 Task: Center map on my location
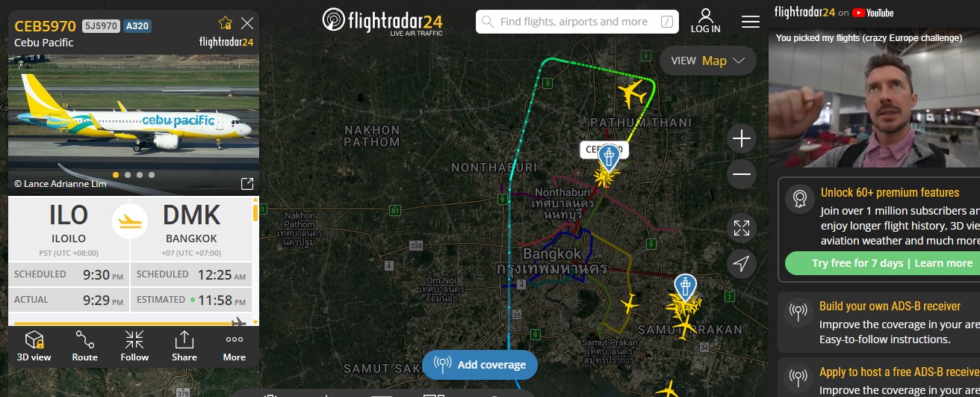click(741, 264)
